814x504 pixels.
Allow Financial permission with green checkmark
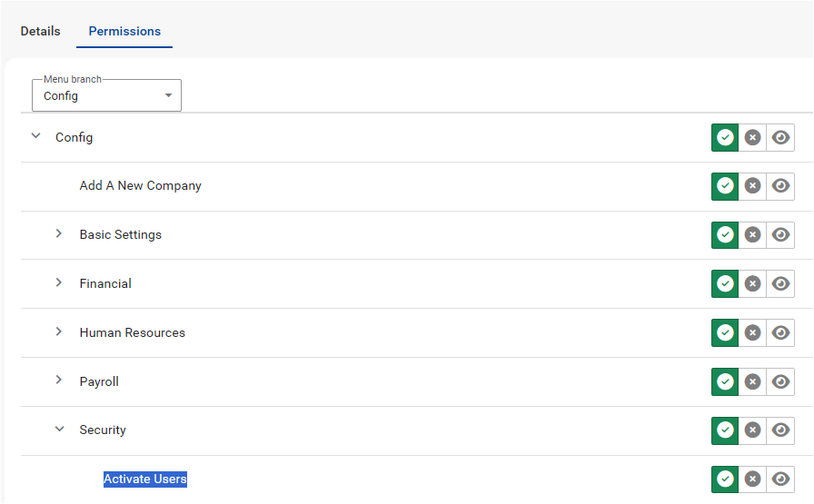[725, 283]
